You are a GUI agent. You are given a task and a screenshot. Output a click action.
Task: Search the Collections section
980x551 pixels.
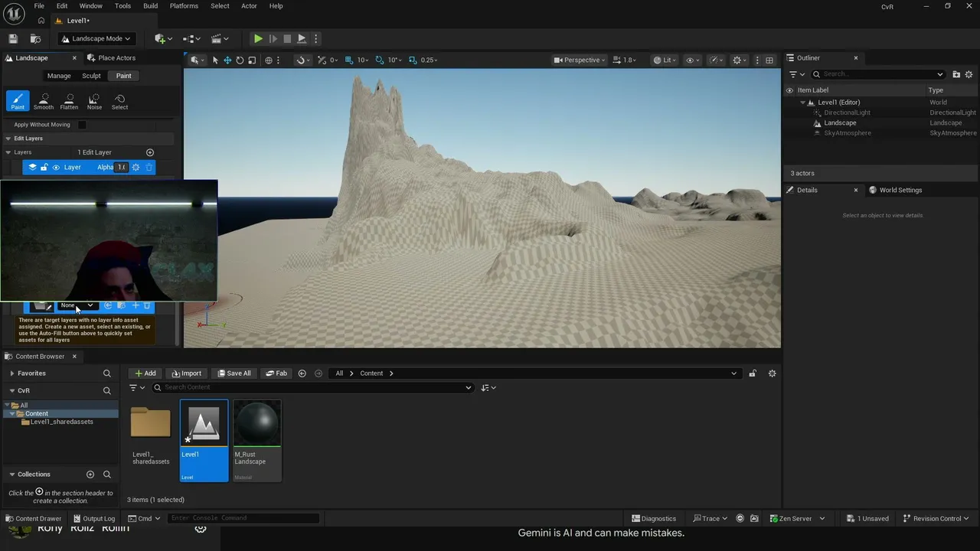pyautogui.click(x=107, y=474)
